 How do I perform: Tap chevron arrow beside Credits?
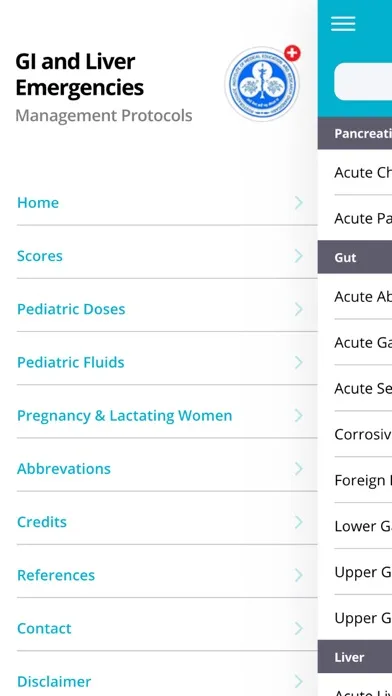pyautogui.click(x=299, y=522)
